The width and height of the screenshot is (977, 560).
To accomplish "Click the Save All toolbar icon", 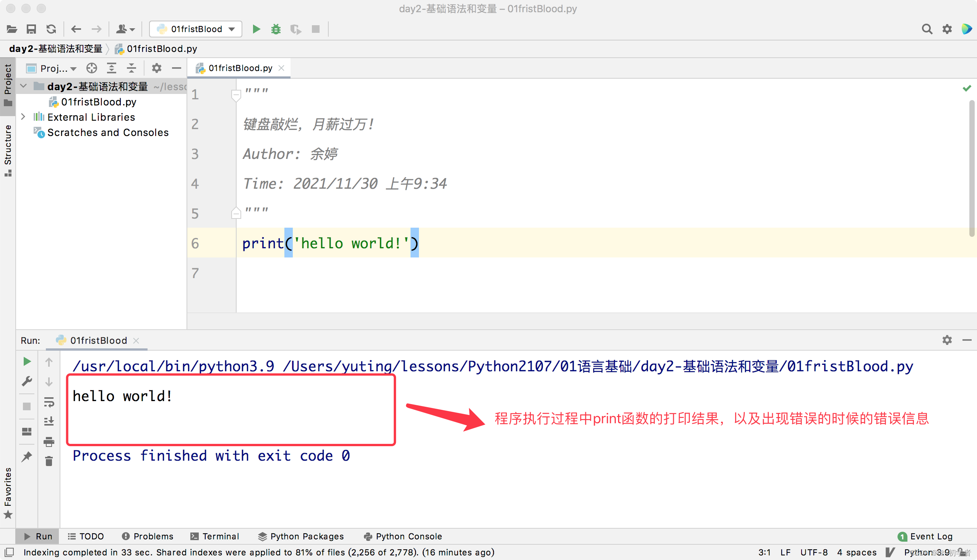I will [x=31, y=29].
